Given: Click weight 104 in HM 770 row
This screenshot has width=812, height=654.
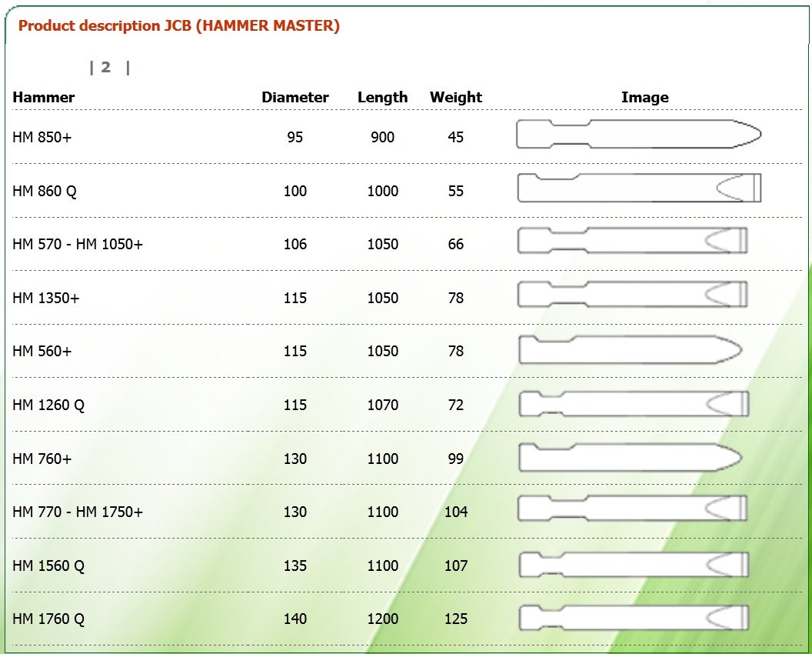Looking at the screenshot, I should coord(456,512).
